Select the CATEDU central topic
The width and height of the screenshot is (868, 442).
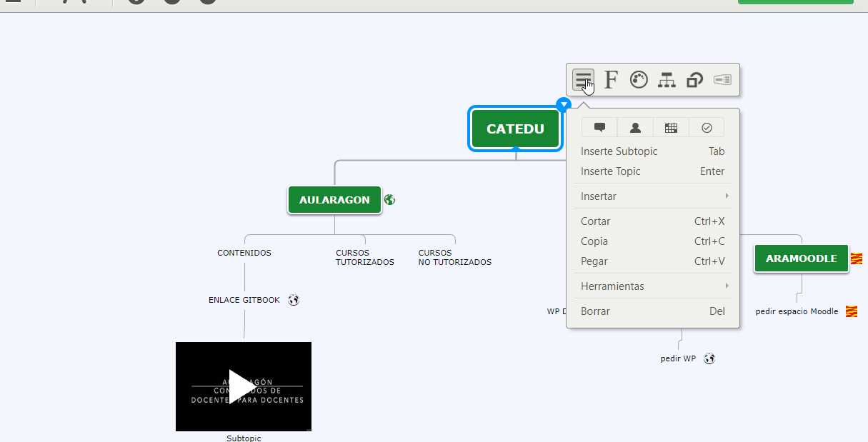pyautogui.click(x=515, y=129)
